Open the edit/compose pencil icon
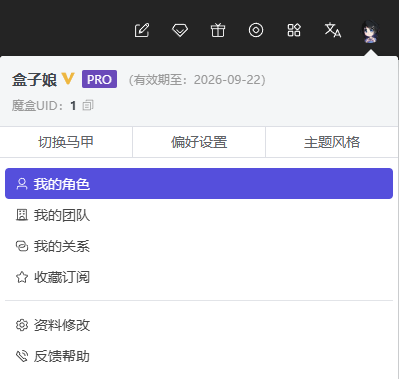The image size is (399, 379). [x=142, y=30]
